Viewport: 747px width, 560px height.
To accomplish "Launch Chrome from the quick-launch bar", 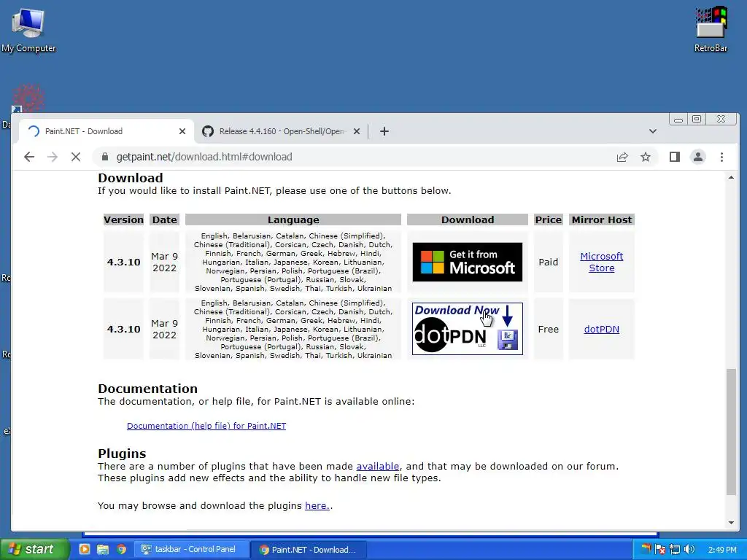I will (121, 549).
